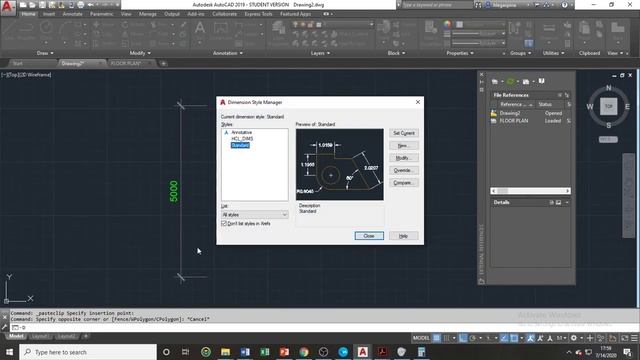The height and width of the screenshot is (360, 640).
Task: Click the Modify... button in Dimension Style Manager
Action: coord(404,158)
